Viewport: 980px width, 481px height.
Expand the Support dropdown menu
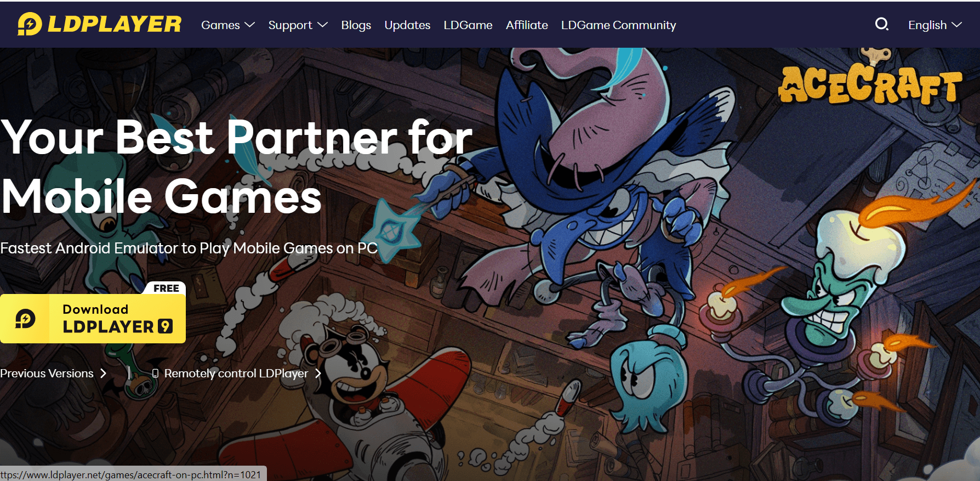pos(298,25)
